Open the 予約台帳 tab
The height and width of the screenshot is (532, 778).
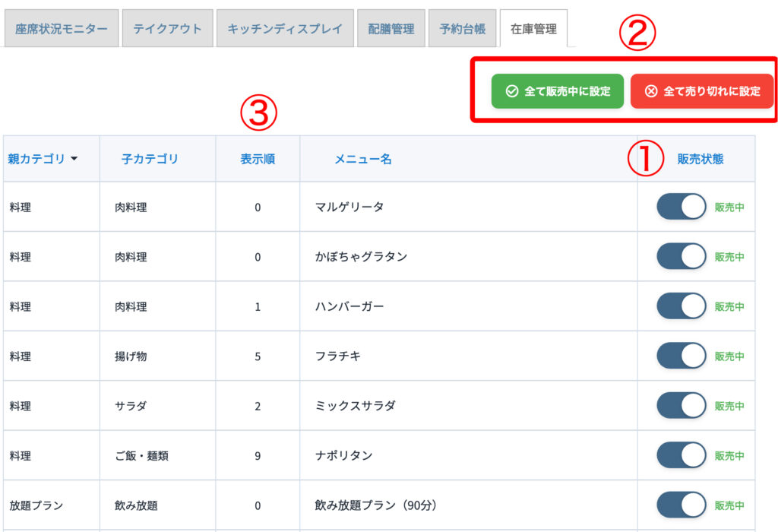coord(462,29)
